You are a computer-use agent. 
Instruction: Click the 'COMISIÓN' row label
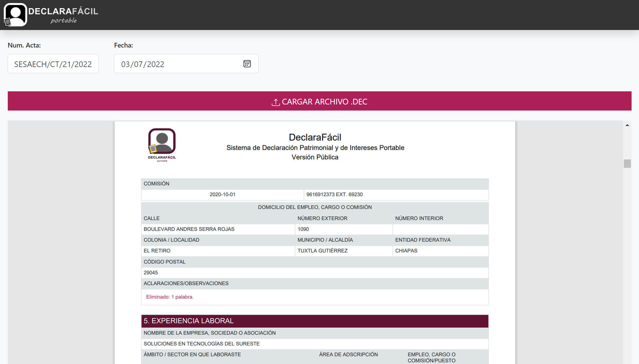coord(156,184)
